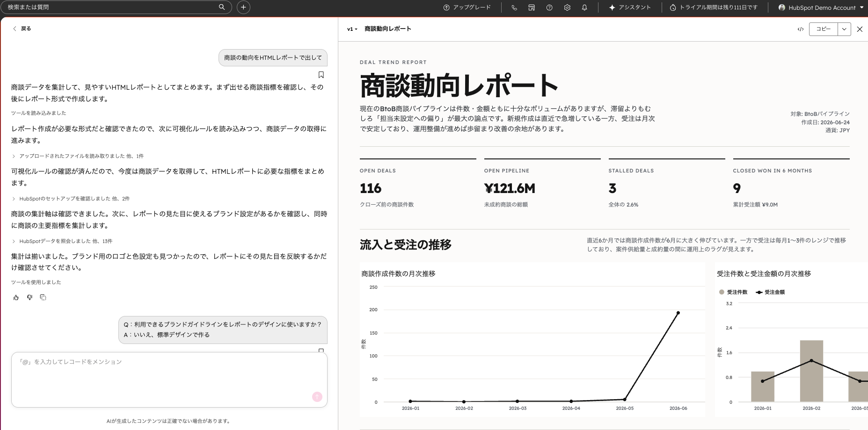Click the コピー copy button
This screenshot has width=868, height=430.
pos(824,29)
